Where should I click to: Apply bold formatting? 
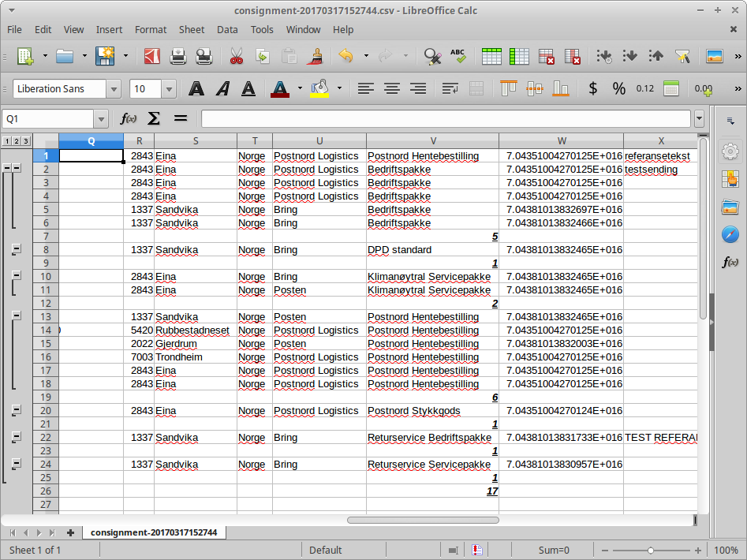[x=196, y=88]
